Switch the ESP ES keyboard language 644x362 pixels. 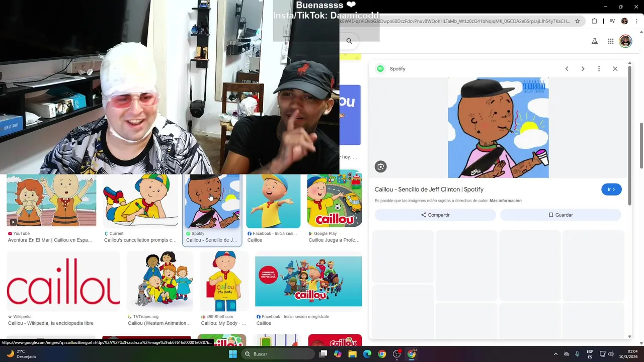click(590, 354)
